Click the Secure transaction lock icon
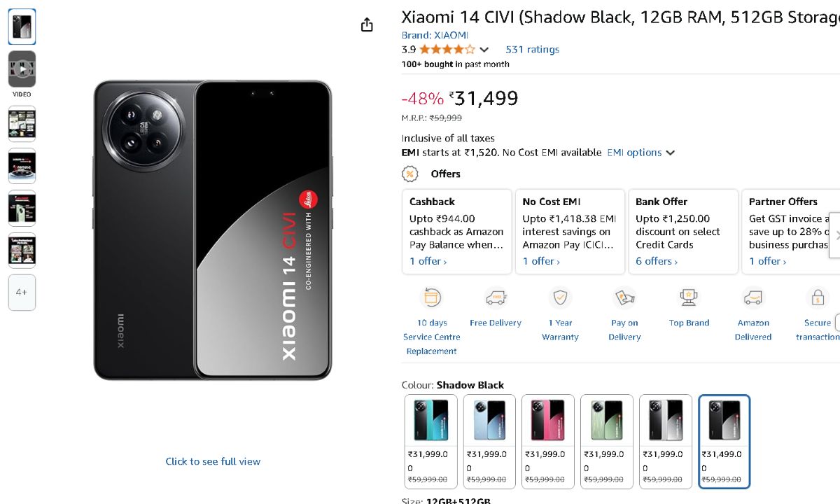The width and height of the screenshot is (840, 504). [817, 298]
